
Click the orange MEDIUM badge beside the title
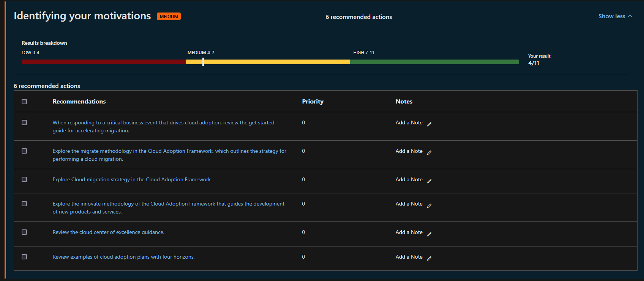click(x=169, y=16)
